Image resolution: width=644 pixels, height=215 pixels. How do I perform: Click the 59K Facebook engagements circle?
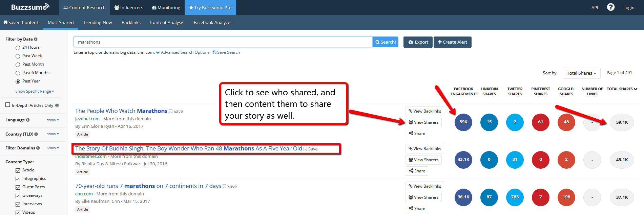463,122
